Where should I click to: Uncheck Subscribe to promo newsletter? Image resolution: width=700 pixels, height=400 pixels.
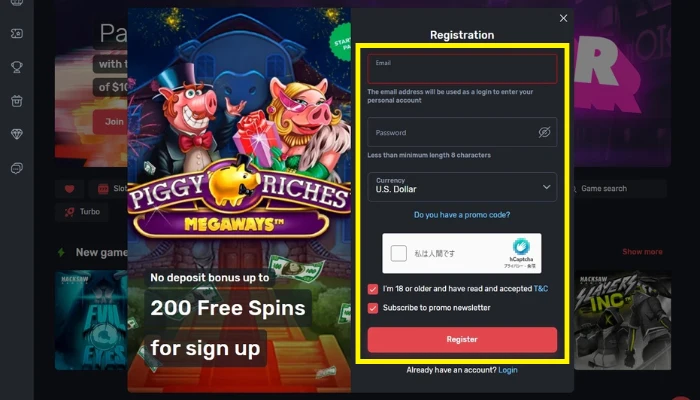coord(373,308)
